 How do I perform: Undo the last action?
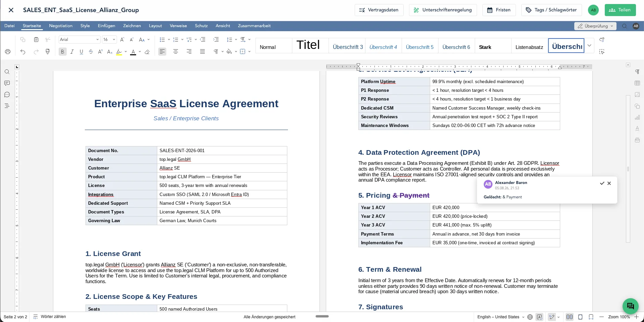pyautogui.click(x=23, y=52)
